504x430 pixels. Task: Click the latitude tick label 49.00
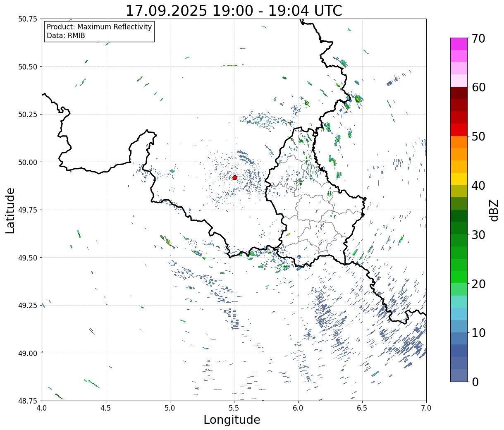coord(27,353)
